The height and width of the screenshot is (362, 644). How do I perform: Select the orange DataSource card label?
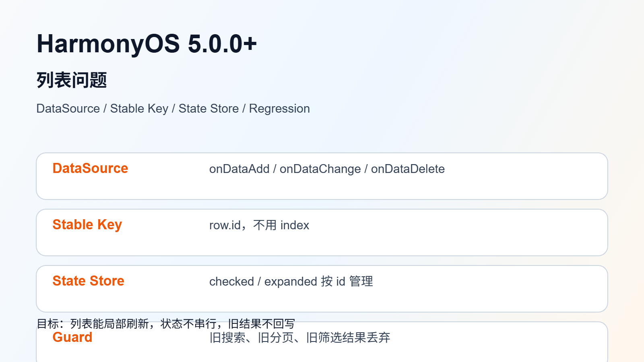coord(90,168)
